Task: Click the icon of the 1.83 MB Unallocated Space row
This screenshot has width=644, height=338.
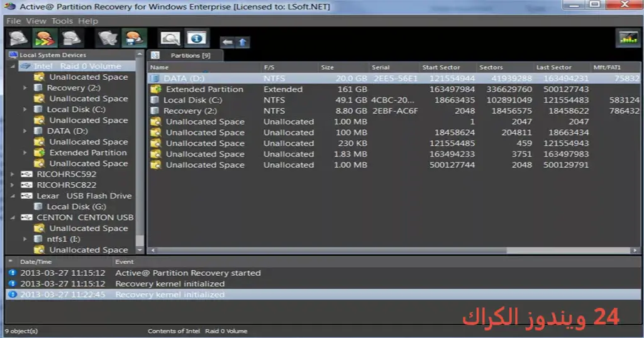Action: [x=156, y=154]
